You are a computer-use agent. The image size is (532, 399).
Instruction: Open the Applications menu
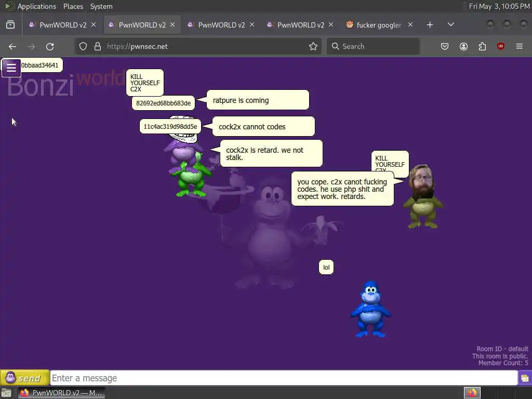tap(37, 6)
